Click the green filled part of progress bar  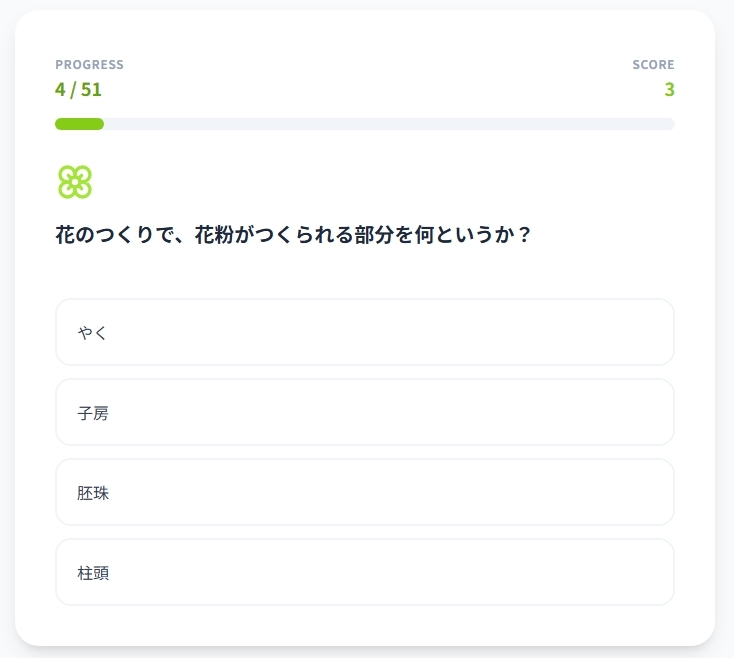(79, 124)
